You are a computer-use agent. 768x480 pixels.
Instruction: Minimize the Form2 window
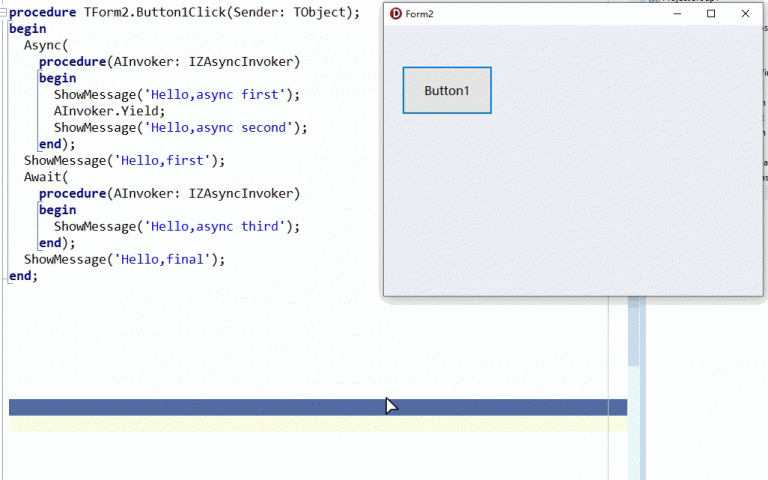(677, 14)
